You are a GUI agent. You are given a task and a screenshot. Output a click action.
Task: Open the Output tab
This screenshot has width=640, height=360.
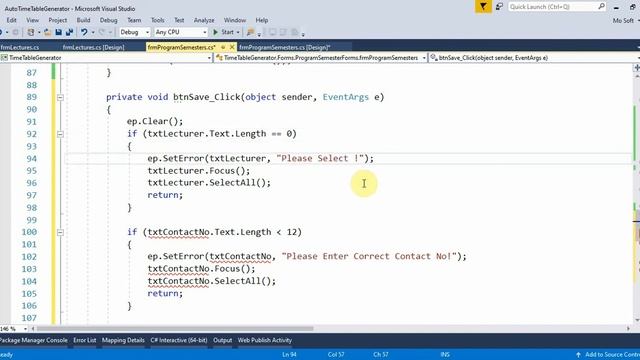coord(222,340)
